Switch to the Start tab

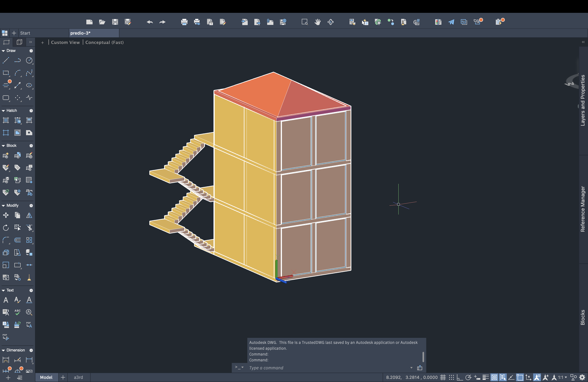click(25, 33)
